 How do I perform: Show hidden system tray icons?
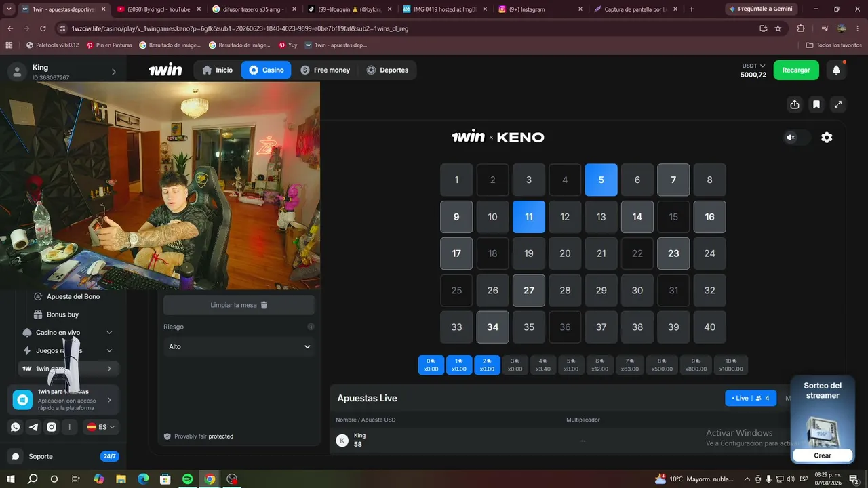(747, 479)
